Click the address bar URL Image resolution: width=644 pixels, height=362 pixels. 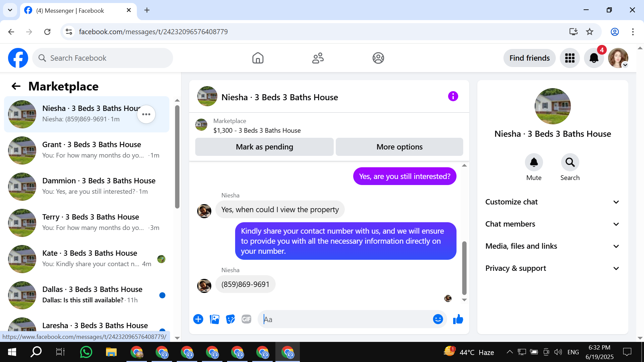pos(153,32)
